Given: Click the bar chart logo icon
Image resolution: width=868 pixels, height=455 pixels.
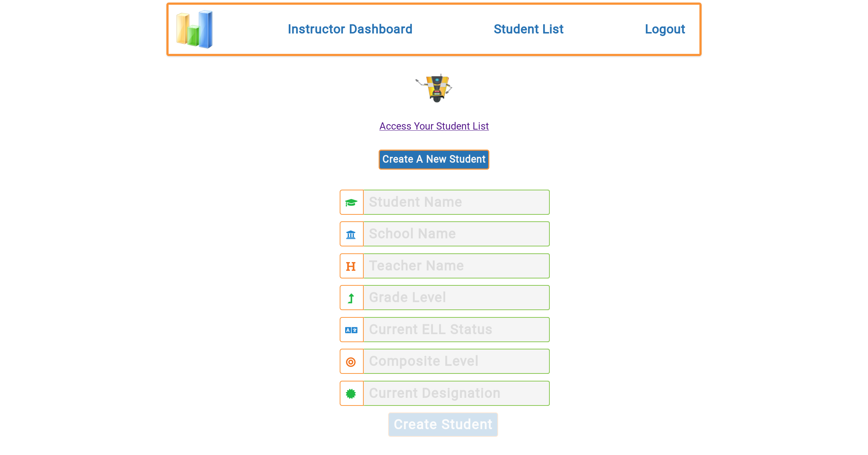Looking at the screenshot, I should tap(194, 29).
